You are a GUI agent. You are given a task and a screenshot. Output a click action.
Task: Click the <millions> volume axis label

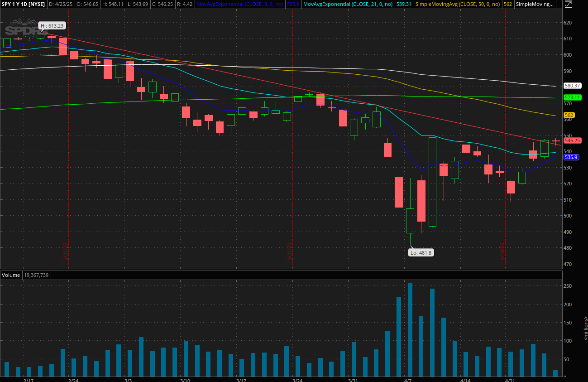[585, 329]
